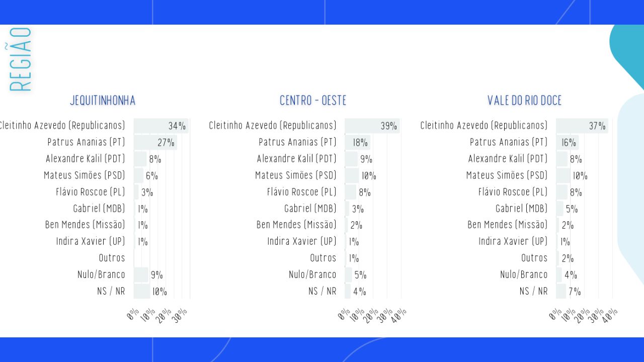Click Alexandre Kalil (PDT) label in Jequitinhonha

(86, 159)
